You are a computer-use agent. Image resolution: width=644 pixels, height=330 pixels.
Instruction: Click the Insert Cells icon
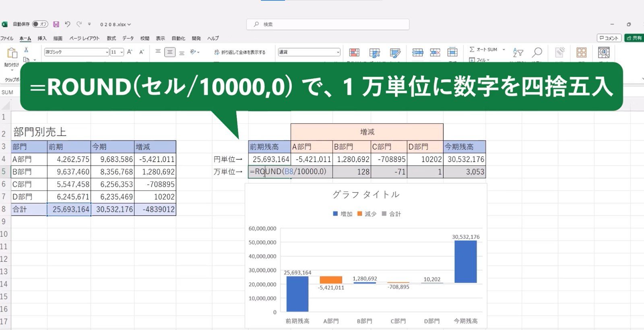pos(418,52)
